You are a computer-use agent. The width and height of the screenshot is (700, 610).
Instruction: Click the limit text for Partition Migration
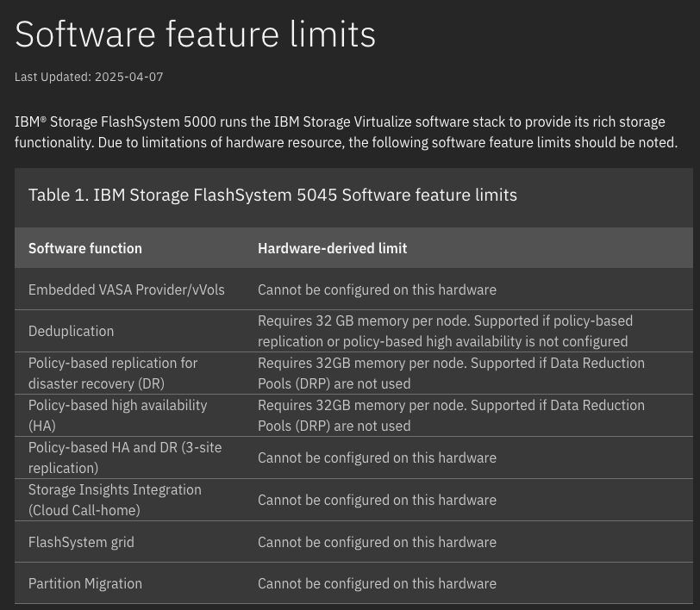377,583
